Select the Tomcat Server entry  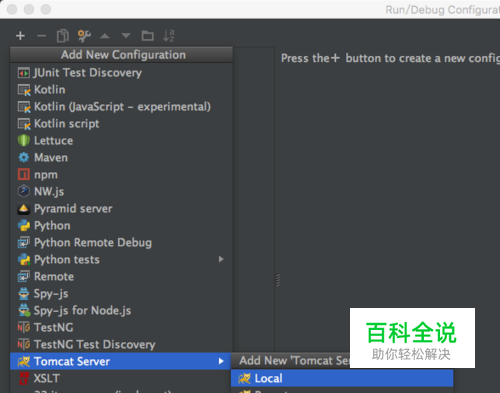(x=121, y=361)
